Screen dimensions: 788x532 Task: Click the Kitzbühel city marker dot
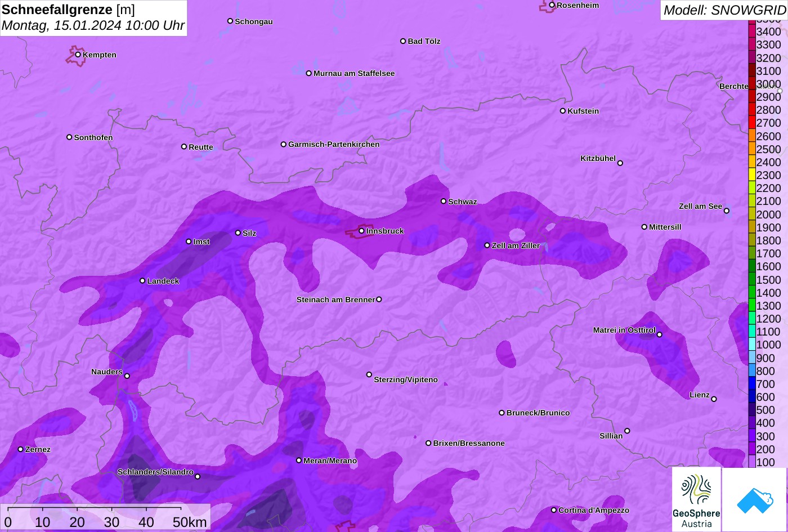point(620,163)
